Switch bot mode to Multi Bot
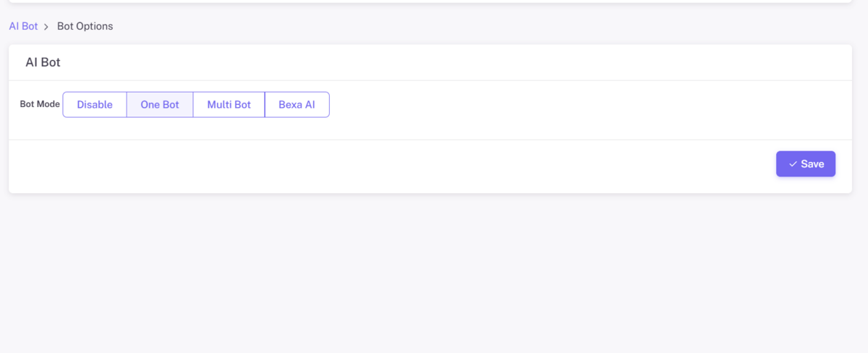Screen dimensions: 868x353 (229, 105)
